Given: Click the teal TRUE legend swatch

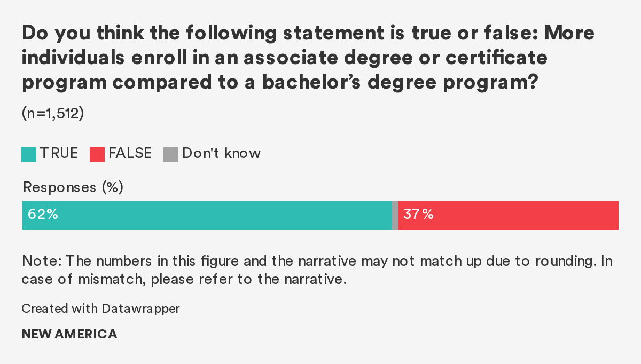Looking at the screenshot, I should pos(29,154).
